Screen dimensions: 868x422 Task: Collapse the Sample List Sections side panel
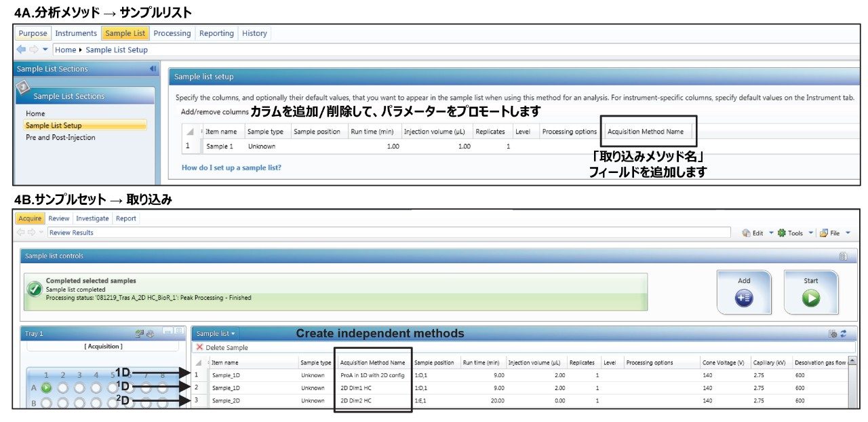click(x=153, y=69)
